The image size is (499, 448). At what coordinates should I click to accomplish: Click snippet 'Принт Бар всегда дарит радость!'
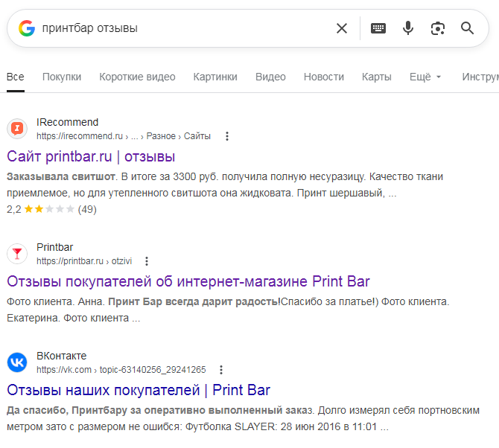pyautogui.click(x=194, y=301)
